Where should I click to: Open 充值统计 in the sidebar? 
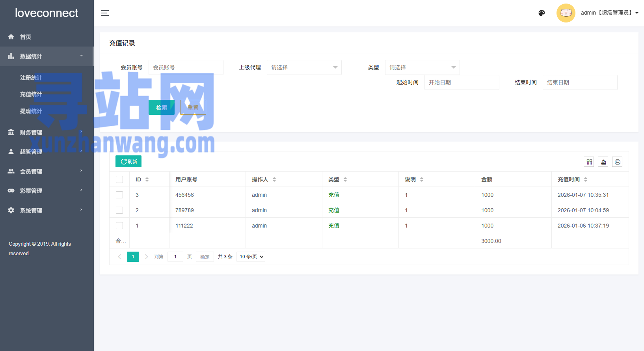point(31,94)
